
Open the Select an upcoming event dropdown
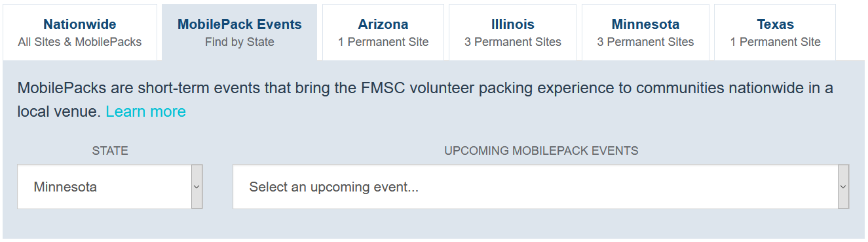point(541,187)
